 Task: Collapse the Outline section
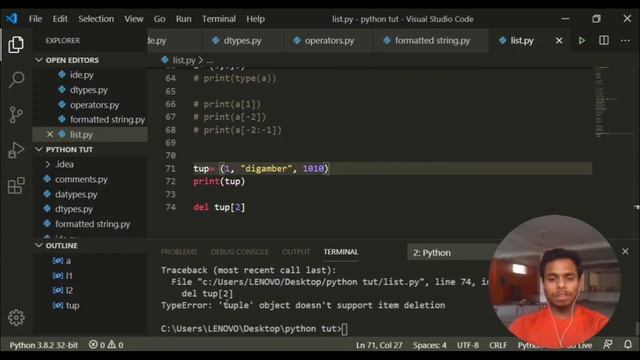click(x=39, y=245)
